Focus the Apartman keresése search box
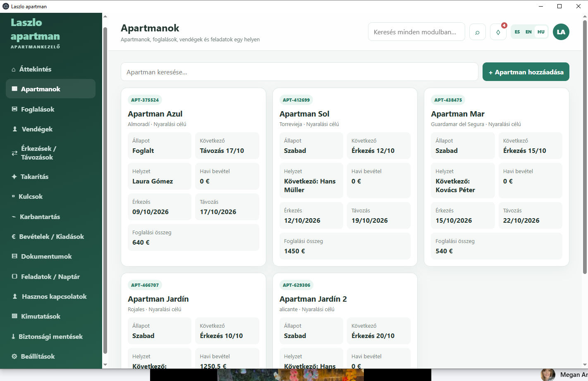Screen dimensions: 588x381 tap(299, 72)
